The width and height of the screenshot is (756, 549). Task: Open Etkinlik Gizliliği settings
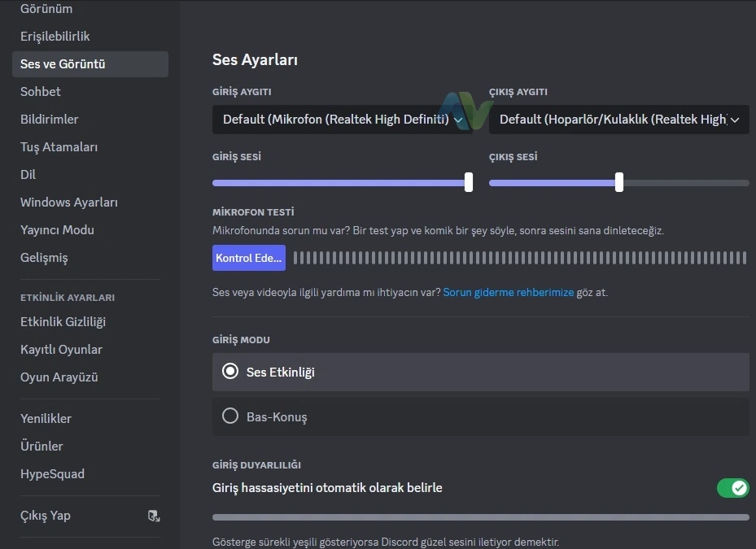[63, 322]
